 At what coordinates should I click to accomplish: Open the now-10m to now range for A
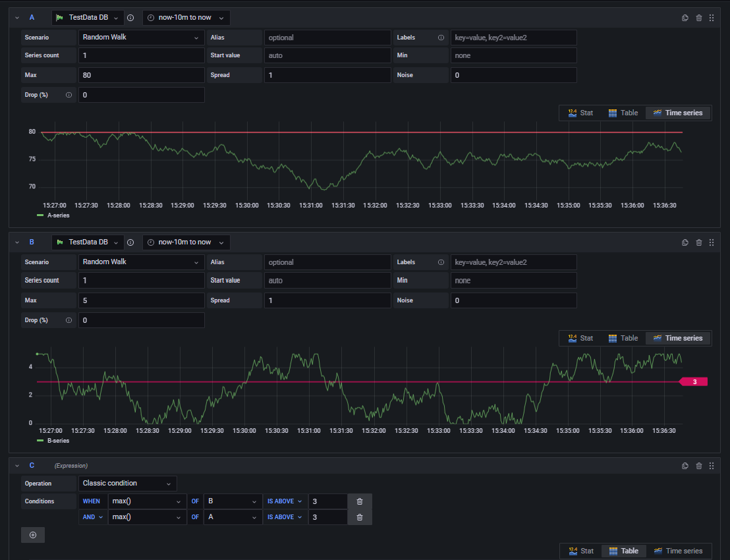(x=186, y=18)
